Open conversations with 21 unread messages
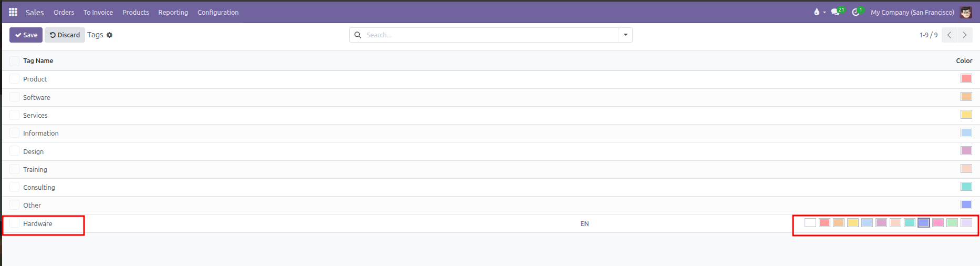The width and height of the screenshot is (980, 266). pos(837,12)
